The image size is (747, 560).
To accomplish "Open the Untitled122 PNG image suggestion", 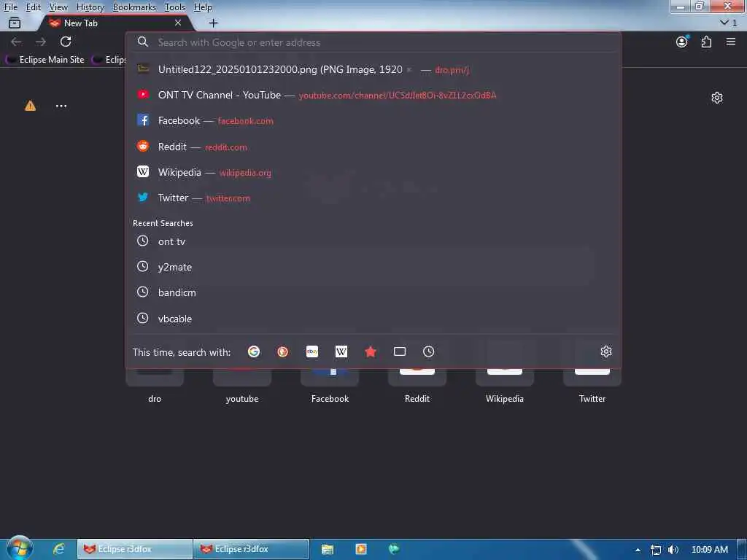I will (373, 69).
